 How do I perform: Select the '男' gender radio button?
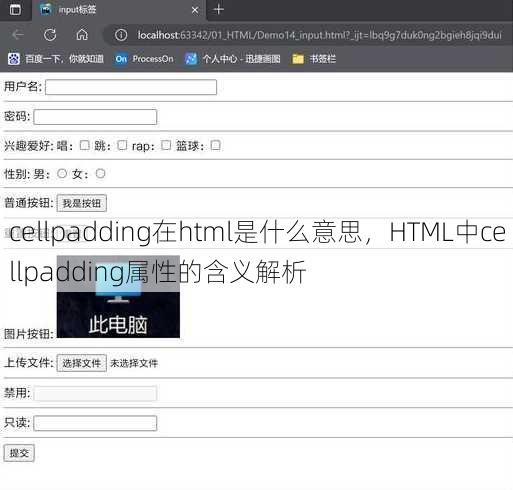pos(62,174)
